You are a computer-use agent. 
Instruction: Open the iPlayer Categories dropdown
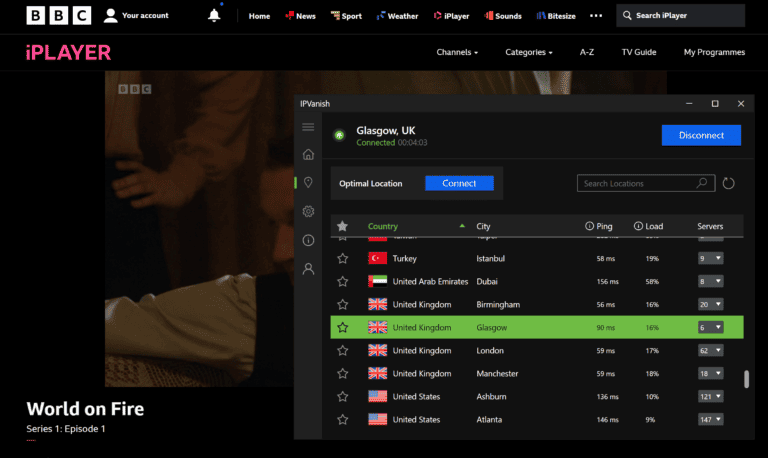tap(528, 52)
